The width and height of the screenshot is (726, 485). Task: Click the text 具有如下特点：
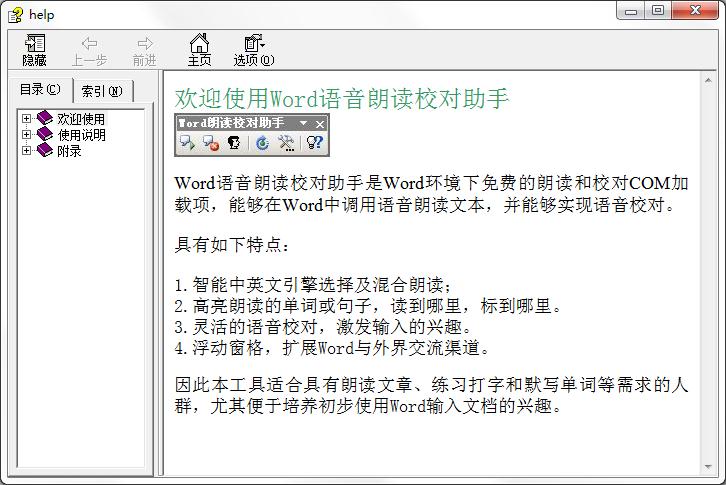(232, 244)
